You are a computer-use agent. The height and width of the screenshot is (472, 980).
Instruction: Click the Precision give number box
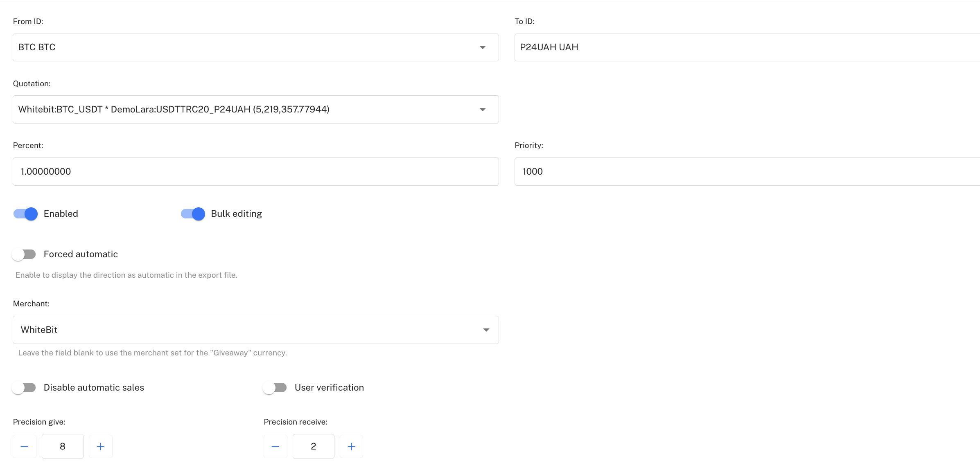pos(63,446)
